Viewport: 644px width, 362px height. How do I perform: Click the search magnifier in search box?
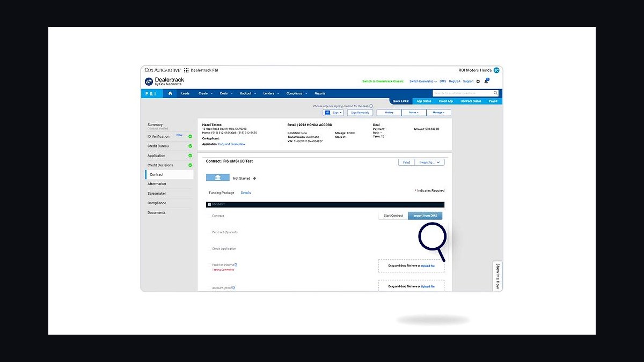[x=495, y=93]
